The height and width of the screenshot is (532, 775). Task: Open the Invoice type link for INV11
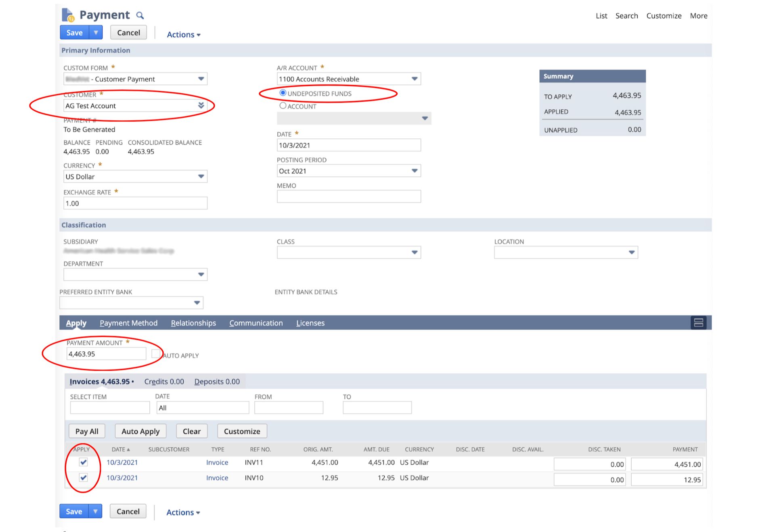[x=217, y=463]
